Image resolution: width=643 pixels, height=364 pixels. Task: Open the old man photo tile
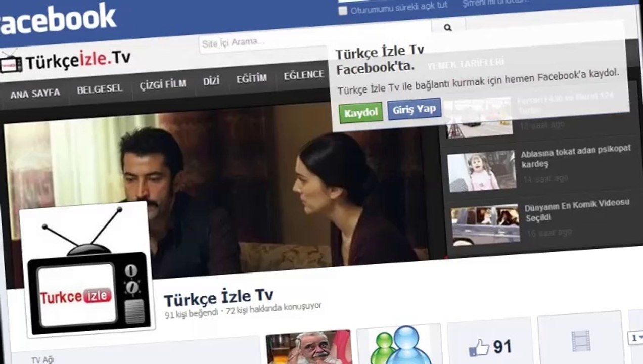pos(309,347)
